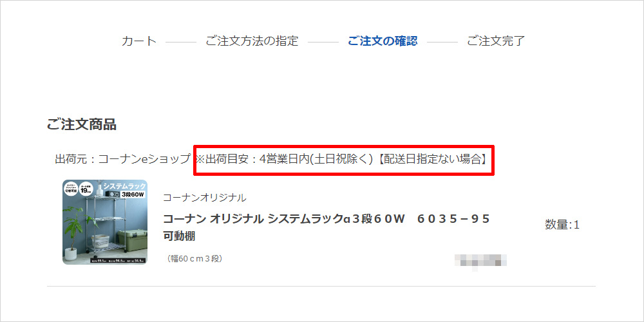Click the 19mm round badge on thumbnail
This screenshot has height=322, width=644.
[87, 190]
